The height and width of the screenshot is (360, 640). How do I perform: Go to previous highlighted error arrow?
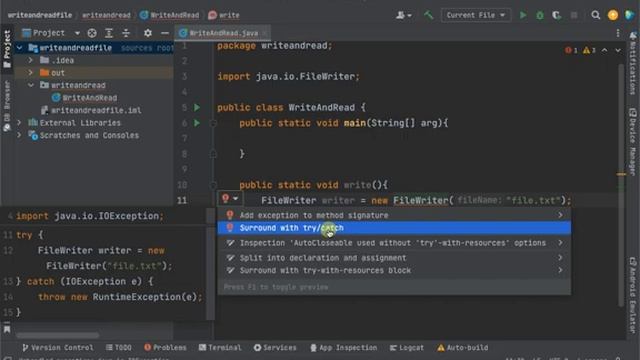[604, 50]
